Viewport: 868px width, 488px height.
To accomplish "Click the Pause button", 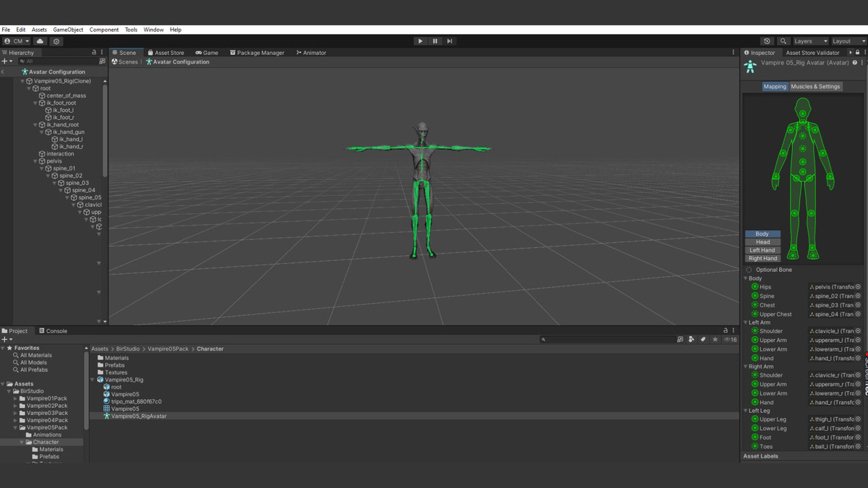I will coord(435,41).
